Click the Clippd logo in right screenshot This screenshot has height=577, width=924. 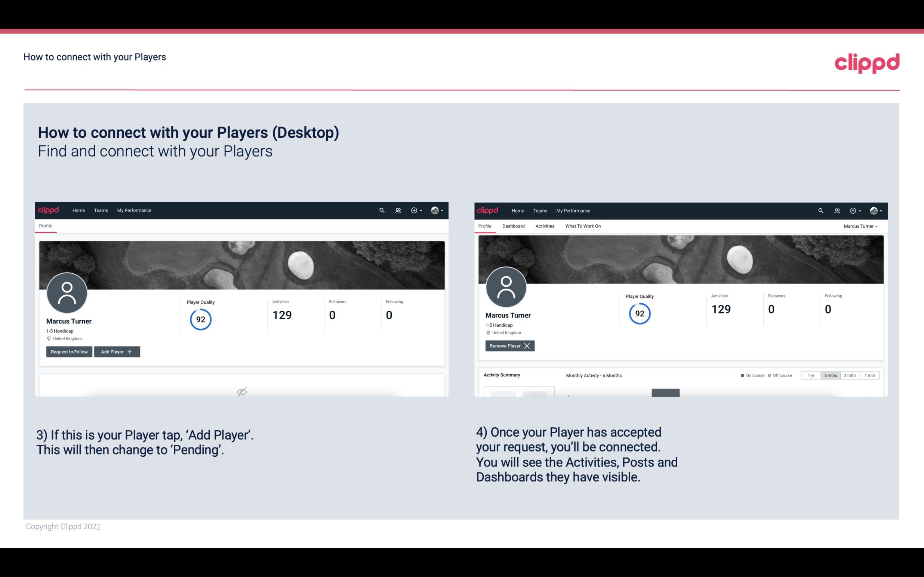point(488,210)
